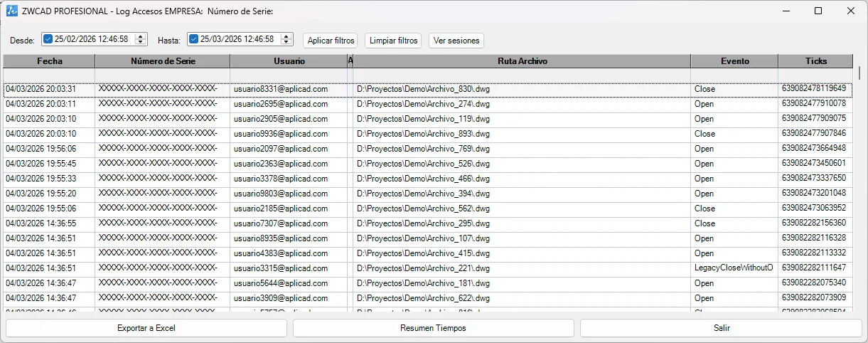868x343 pixels.
Task: Click the Fecha filter cell below header
Action: (50, 75)
